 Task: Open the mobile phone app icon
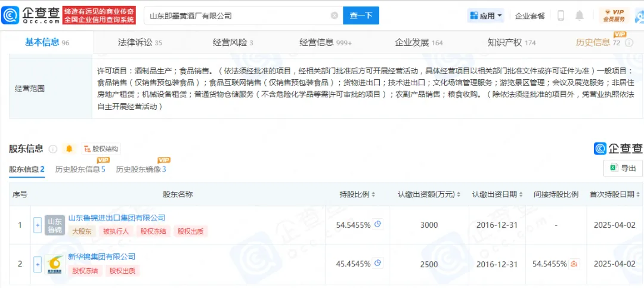[x=561, y=16]
